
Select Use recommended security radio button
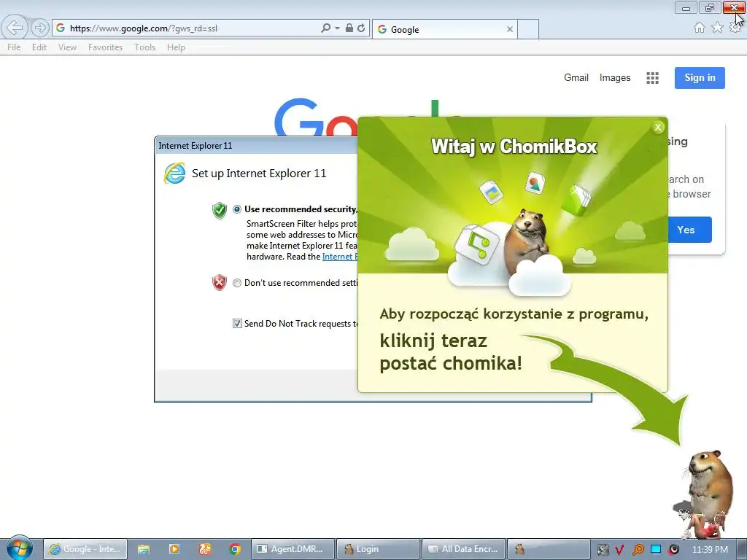237,209
